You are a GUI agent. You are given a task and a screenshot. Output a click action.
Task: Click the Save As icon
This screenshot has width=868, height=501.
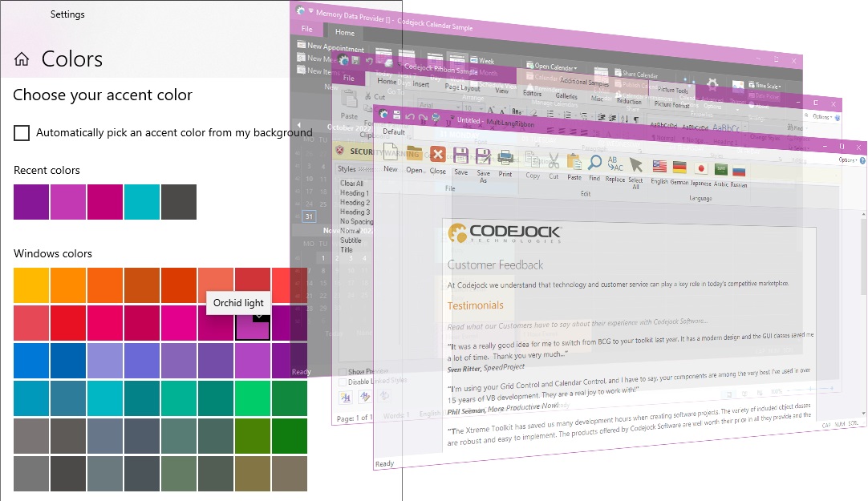[x=483, y=156]
